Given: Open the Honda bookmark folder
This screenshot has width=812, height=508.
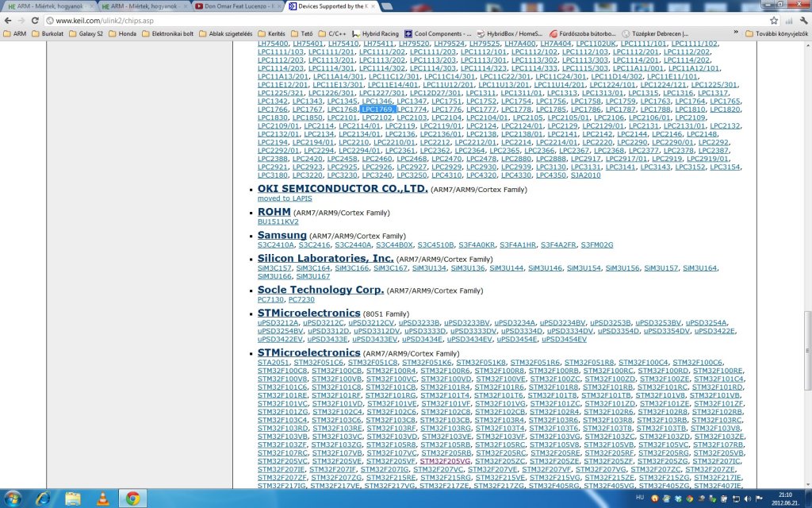Looking at the screenshot, I should 122,33.
